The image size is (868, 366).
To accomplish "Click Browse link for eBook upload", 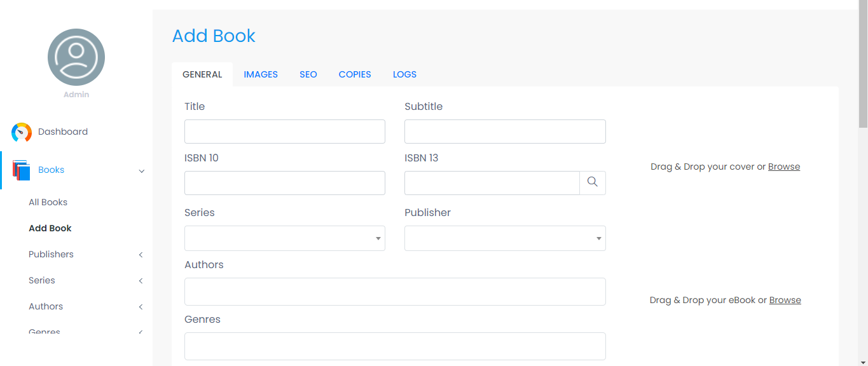I will tap(785, 300).
